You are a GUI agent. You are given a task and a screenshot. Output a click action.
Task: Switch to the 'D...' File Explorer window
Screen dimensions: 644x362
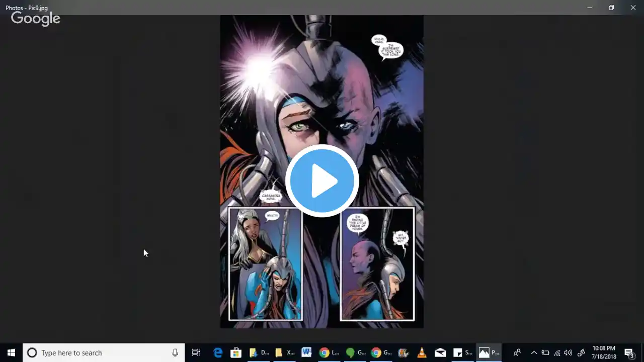[260, 353]
